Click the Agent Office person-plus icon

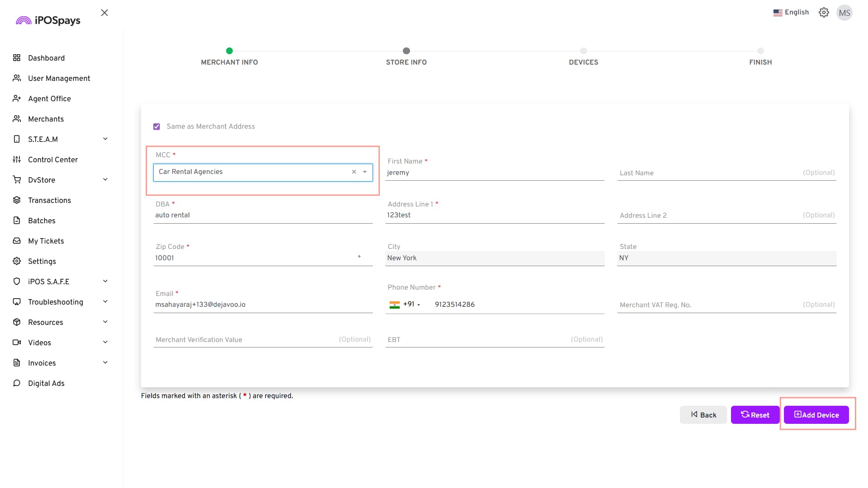(17, 99)
